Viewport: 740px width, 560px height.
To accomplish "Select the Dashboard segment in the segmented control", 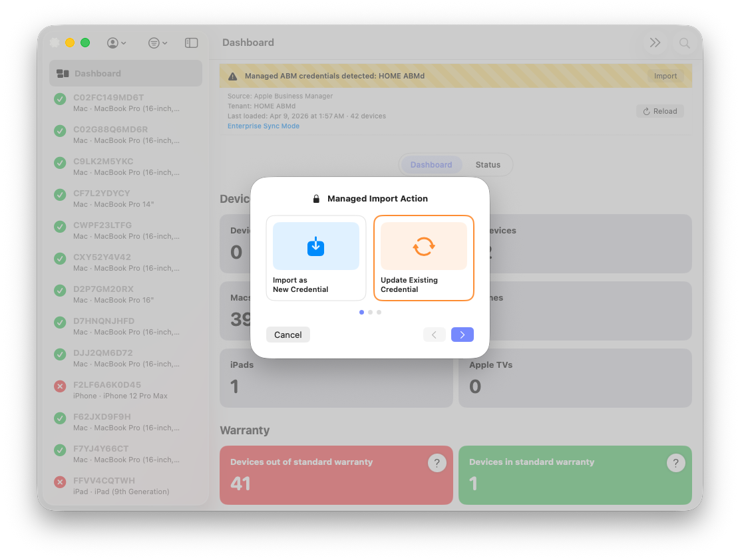I will (x=431, y=164).
